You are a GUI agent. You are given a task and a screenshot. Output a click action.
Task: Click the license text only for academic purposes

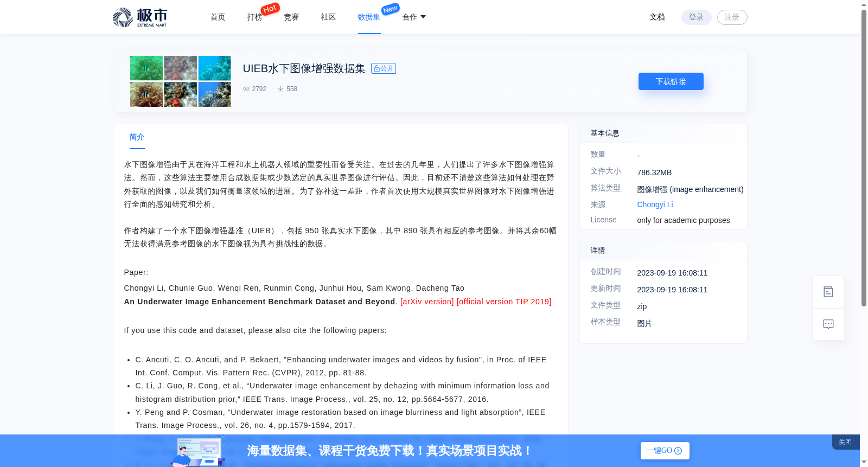pos(684,220)
